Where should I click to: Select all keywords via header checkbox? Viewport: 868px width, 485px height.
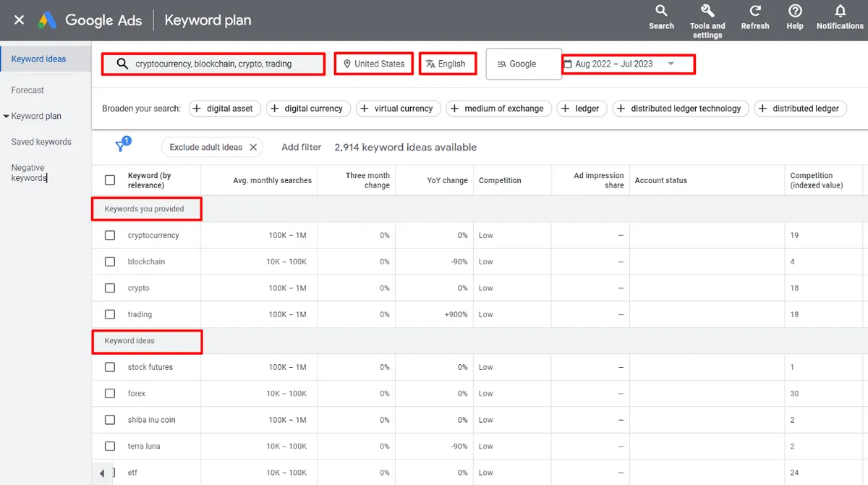pos(110,180)
